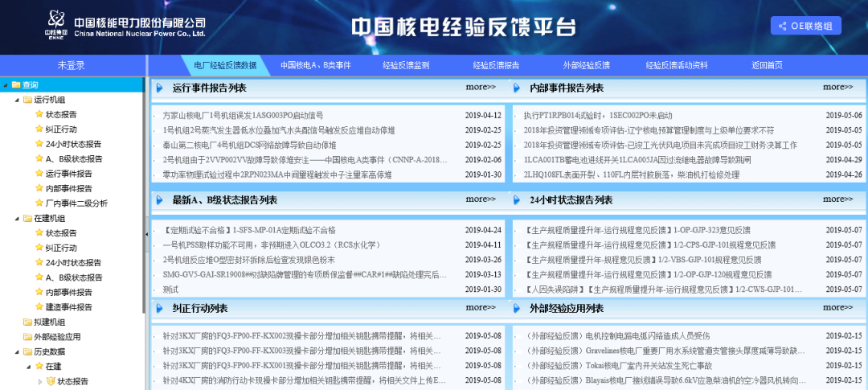Click the blue arrow icon beside 运行事件报告列表
Screen dimensions: 868x390
159,88
